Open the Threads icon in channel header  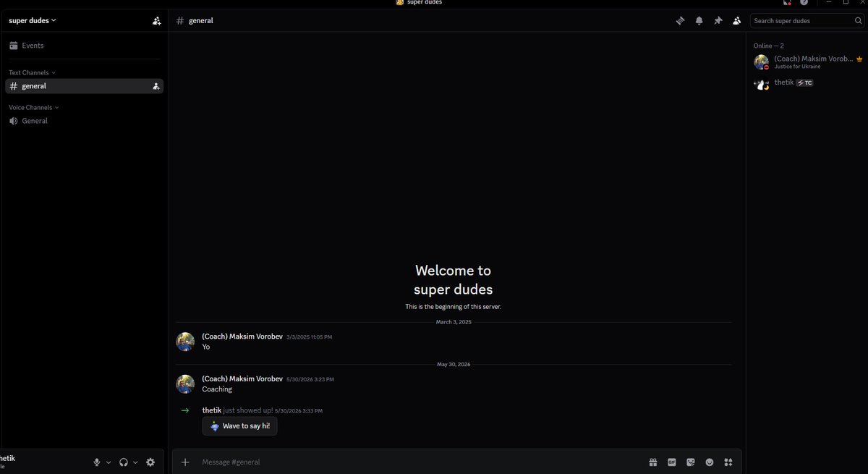tap(680, 21)
